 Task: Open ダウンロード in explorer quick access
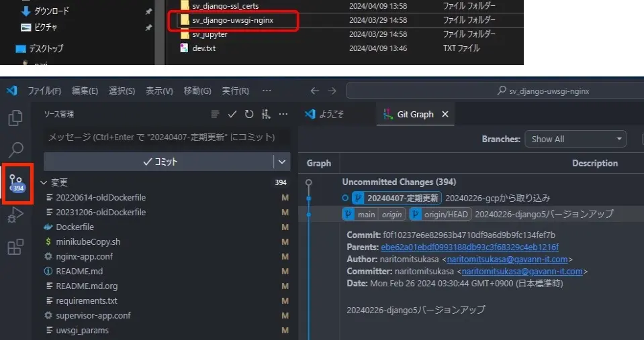coord(51,11)
